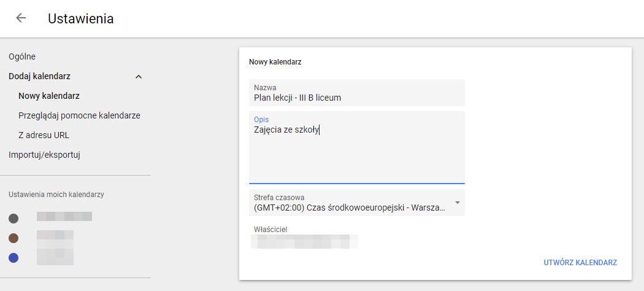Open first blurred calendar in sidebar
The height and width of the screenshot is (291, 644).
tap(64, 217)
